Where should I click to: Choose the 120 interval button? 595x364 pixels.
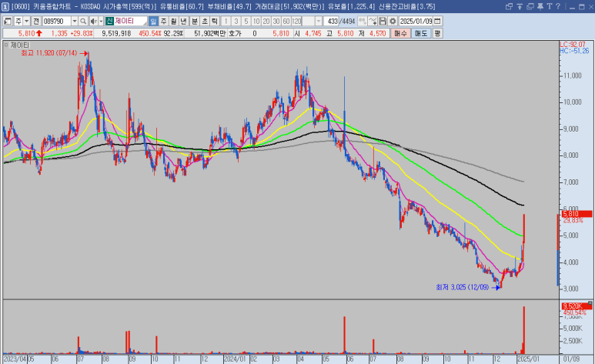tap(297, 22)
